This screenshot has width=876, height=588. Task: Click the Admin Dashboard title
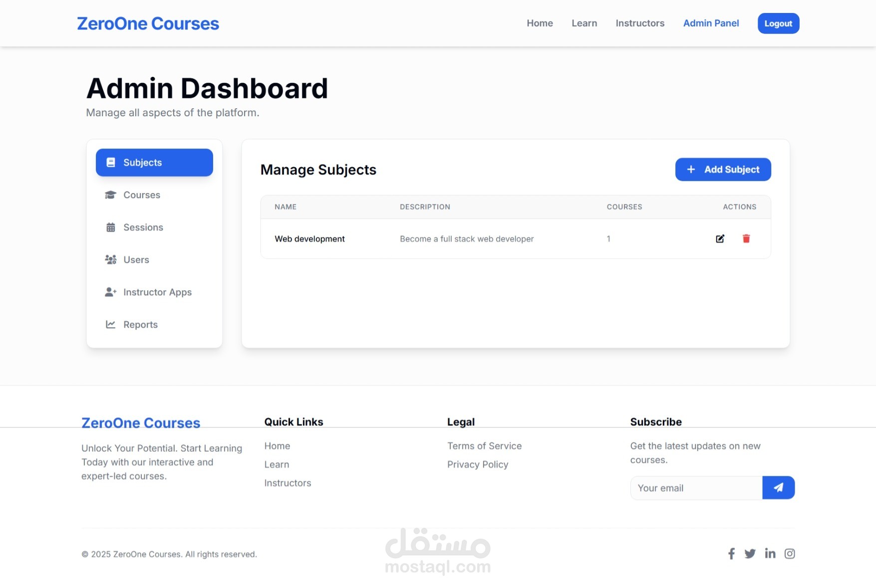tap(207, 88)
